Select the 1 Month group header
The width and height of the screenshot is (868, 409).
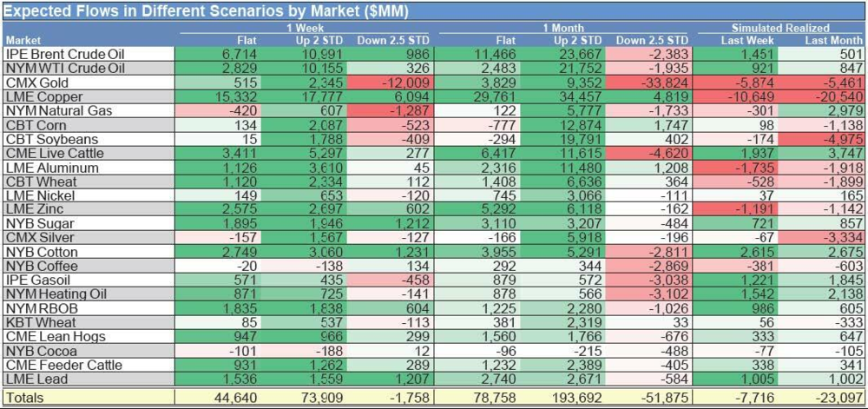point(565,28)
